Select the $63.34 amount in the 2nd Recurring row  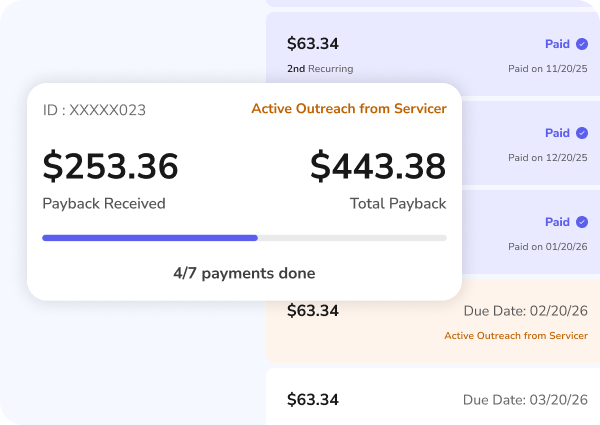(x=312, y=44)
